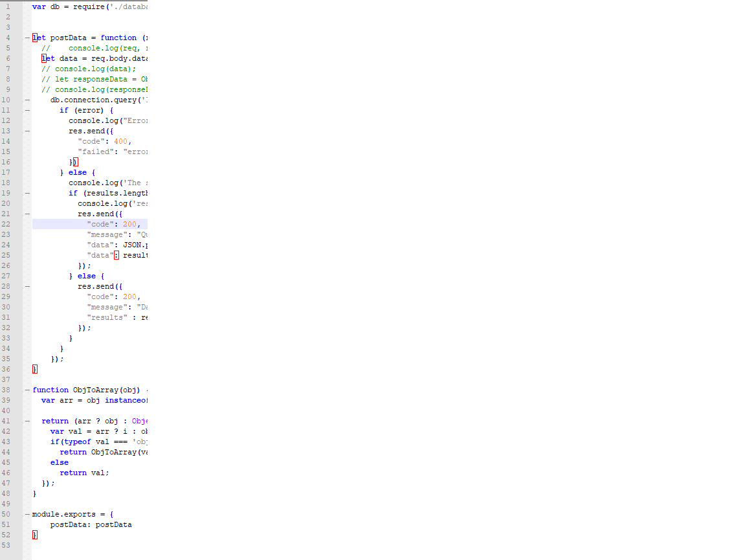754x560 pixels.
Task: Click the typeof keyword on line 43
Action: click(78, 442)
